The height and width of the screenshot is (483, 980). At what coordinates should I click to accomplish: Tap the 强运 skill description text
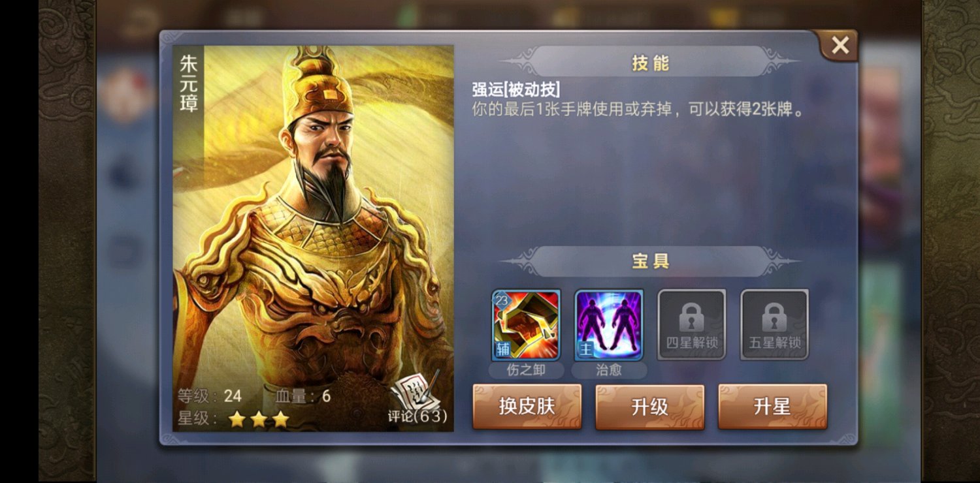pos(638,110)
